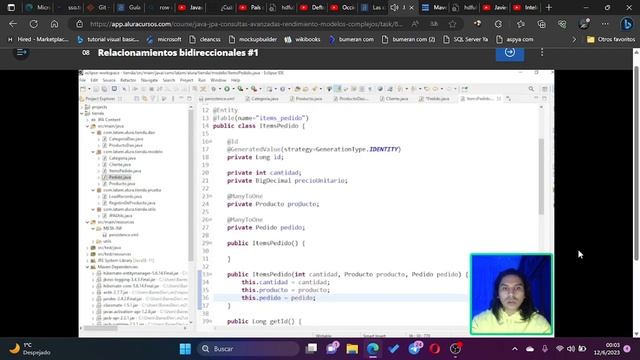Screen dimensions: 640x360
Task: Open the course sidebar list icon
Action: pos(21,52)
